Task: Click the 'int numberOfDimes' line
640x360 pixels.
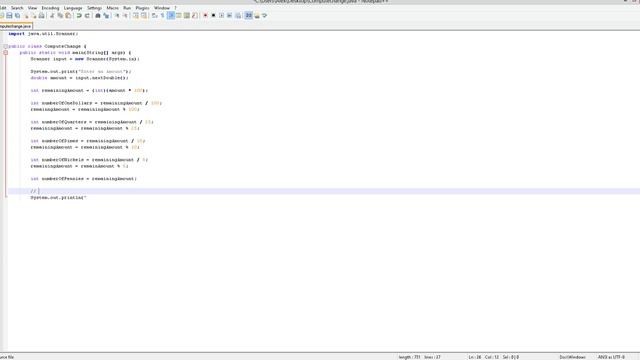Action: click(x=88, y=141)
